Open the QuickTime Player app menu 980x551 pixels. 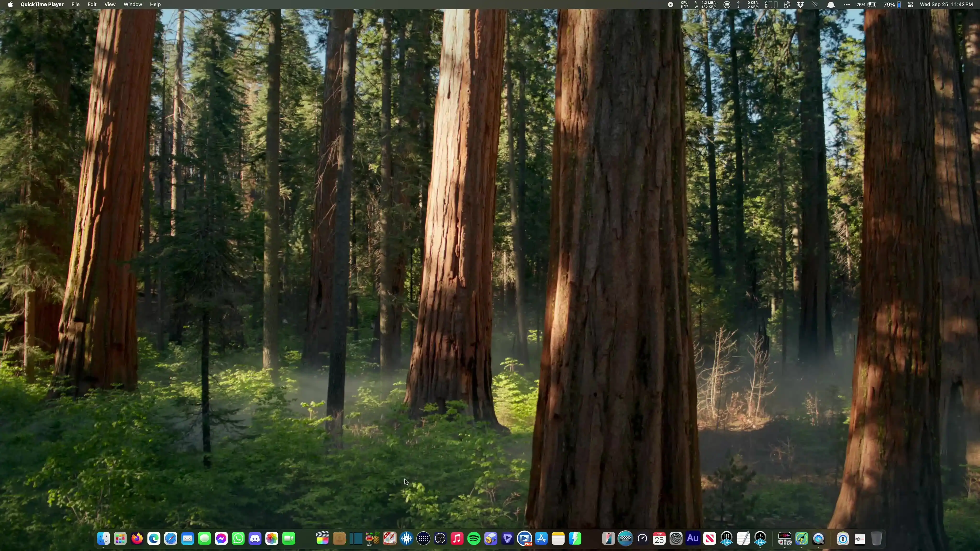click(x=42, y=5)
